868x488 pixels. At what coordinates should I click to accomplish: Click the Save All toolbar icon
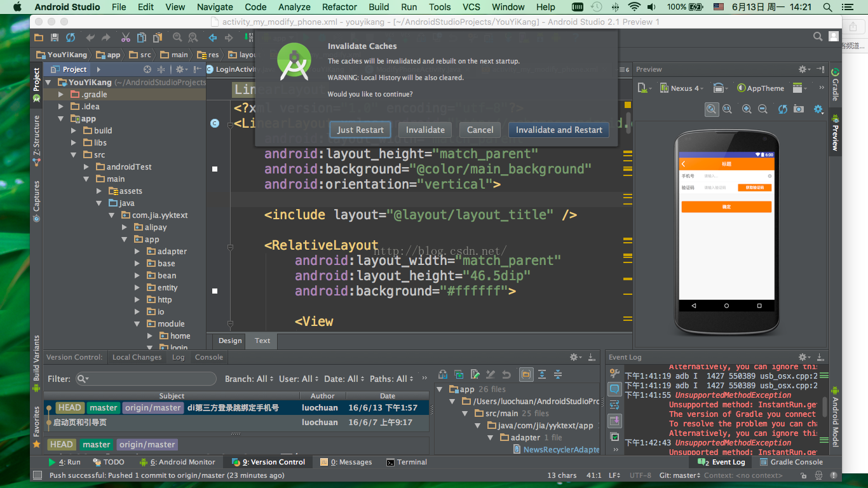click(x=55, y=38)
